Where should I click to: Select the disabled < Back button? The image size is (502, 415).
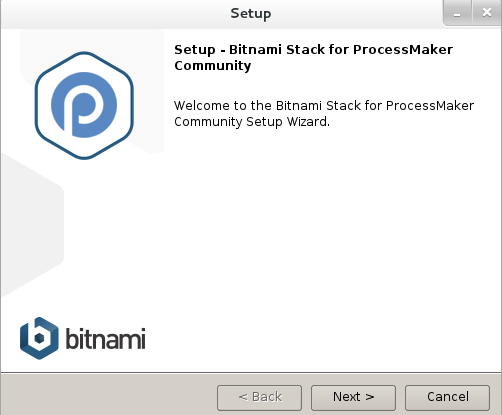(x=259, y=398)
